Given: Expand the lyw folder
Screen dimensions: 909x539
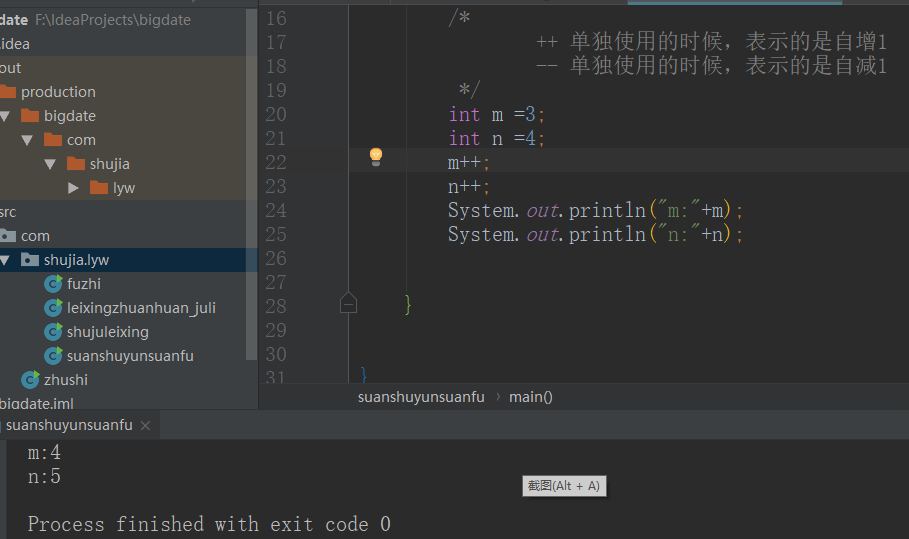Looking at the screenshot, I should (73, 188).
